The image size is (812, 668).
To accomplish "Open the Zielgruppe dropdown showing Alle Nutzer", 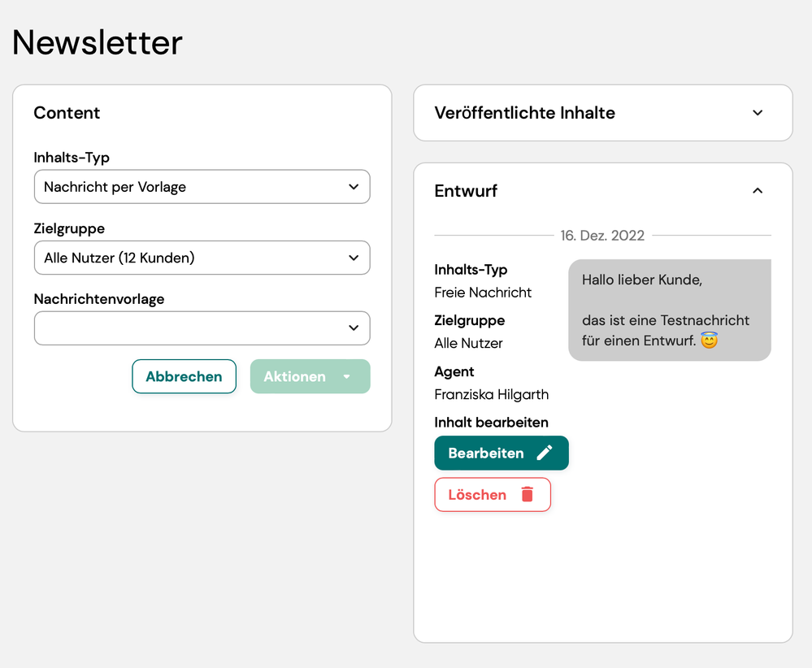I will pyautogui.click(x=202, y=258).
